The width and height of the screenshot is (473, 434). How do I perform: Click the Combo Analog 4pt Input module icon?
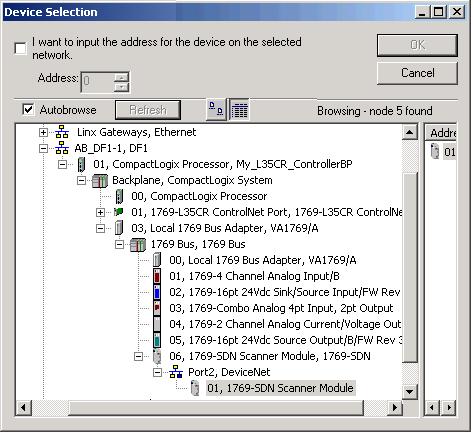pos(157,308)
